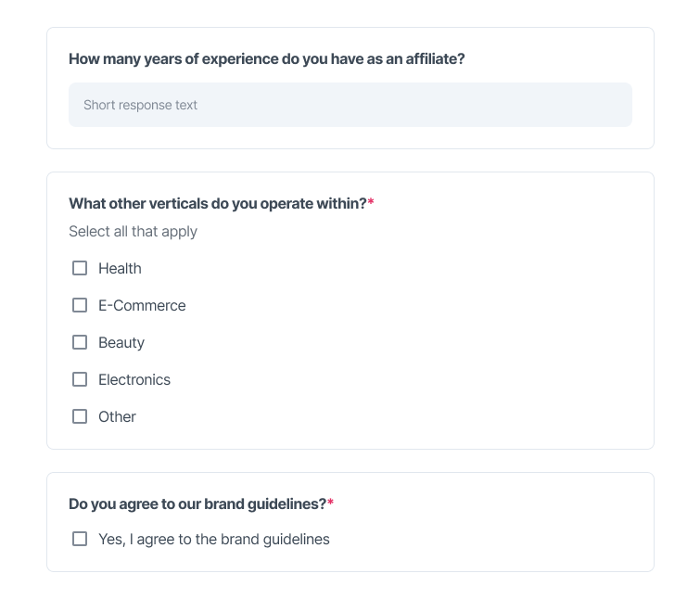
Task: Click the 'Select all that apply' hint text
Action: [133, 232]
